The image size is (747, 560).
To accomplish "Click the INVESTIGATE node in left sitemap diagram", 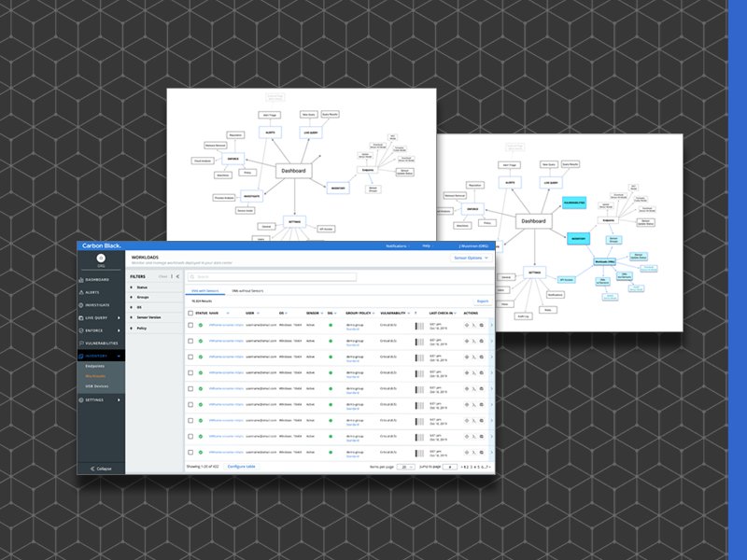I will pos(251,196).
